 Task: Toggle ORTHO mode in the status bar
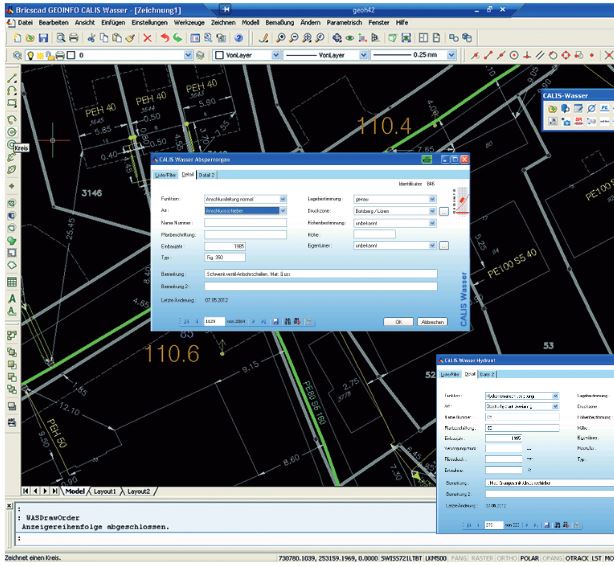point(507,558)
